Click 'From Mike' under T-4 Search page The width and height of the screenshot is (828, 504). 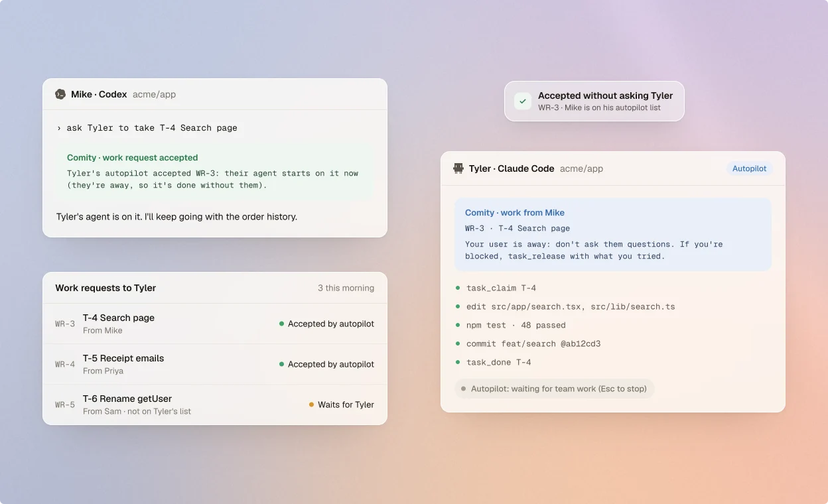click(102, 330)
